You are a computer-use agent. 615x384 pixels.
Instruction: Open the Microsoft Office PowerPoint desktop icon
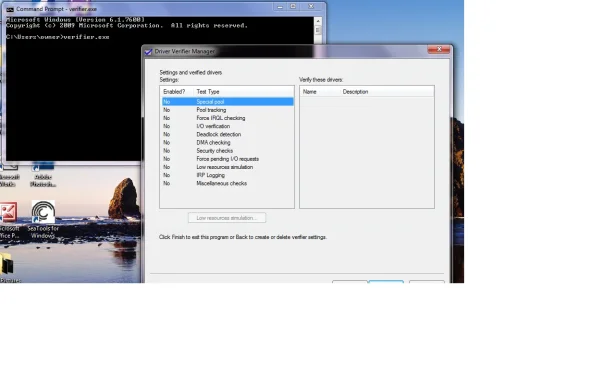click(x=9, y=220)
